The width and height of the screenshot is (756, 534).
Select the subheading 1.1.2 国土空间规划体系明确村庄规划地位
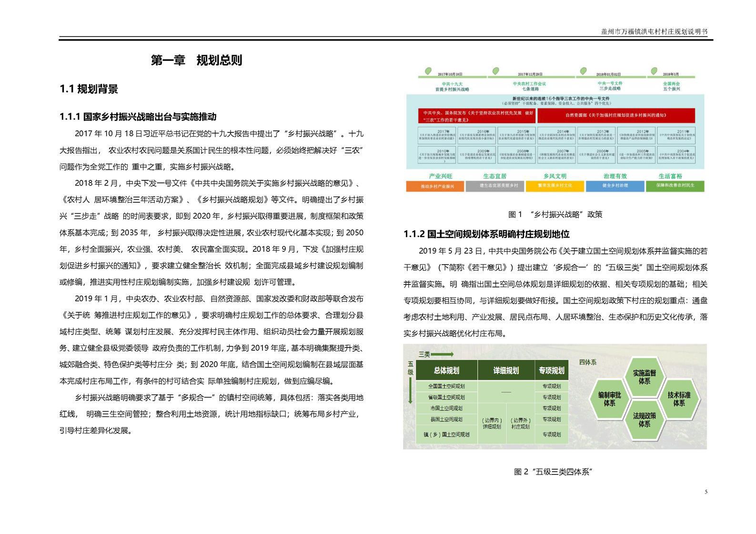point(486,234)
